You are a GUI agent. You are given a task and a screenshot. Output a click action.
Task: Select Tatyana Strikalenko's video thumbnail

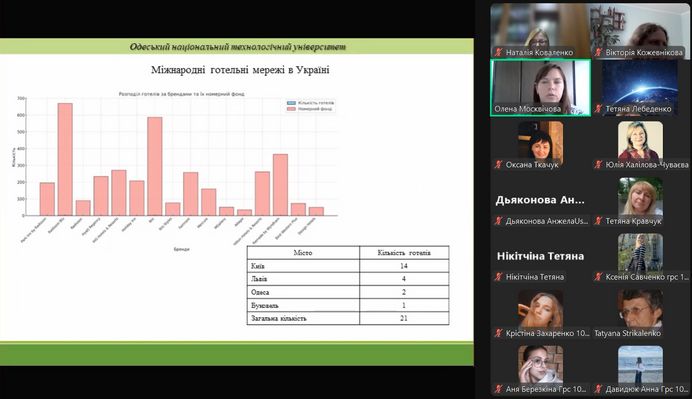click(640, 314)
